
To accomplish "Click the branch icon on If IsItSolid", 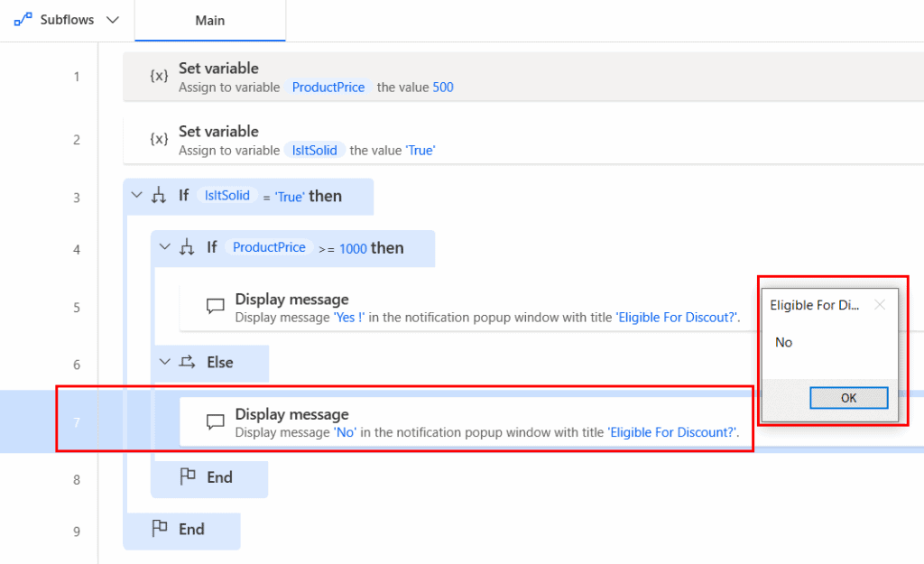I will click(159, 195).
